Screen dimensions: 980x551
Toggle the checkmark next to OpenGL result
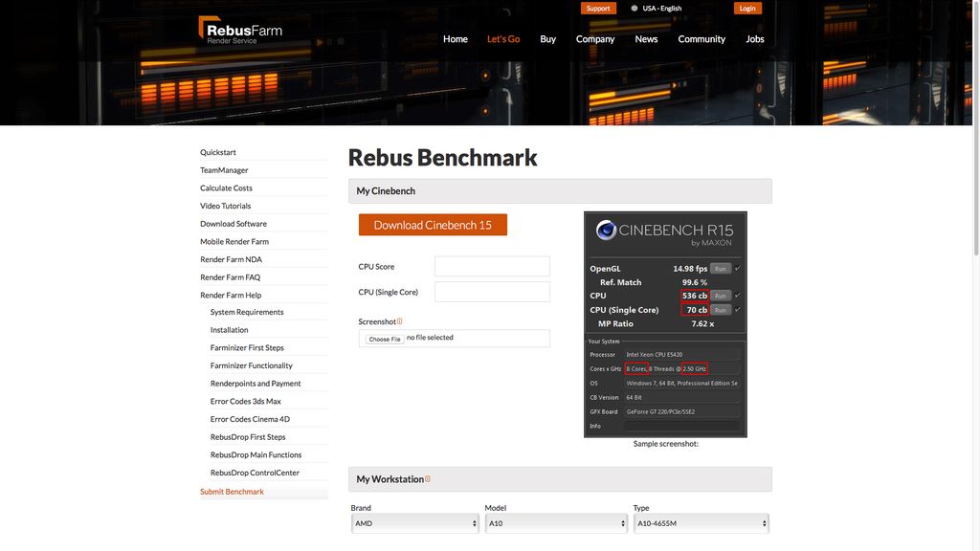[737, 268]
